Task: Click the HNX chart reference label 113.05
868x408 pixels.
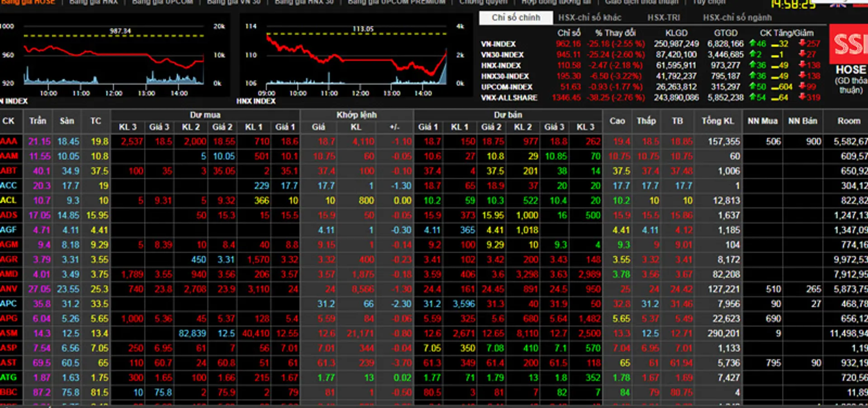Action: pyautogui.click(x=363, y=29)
